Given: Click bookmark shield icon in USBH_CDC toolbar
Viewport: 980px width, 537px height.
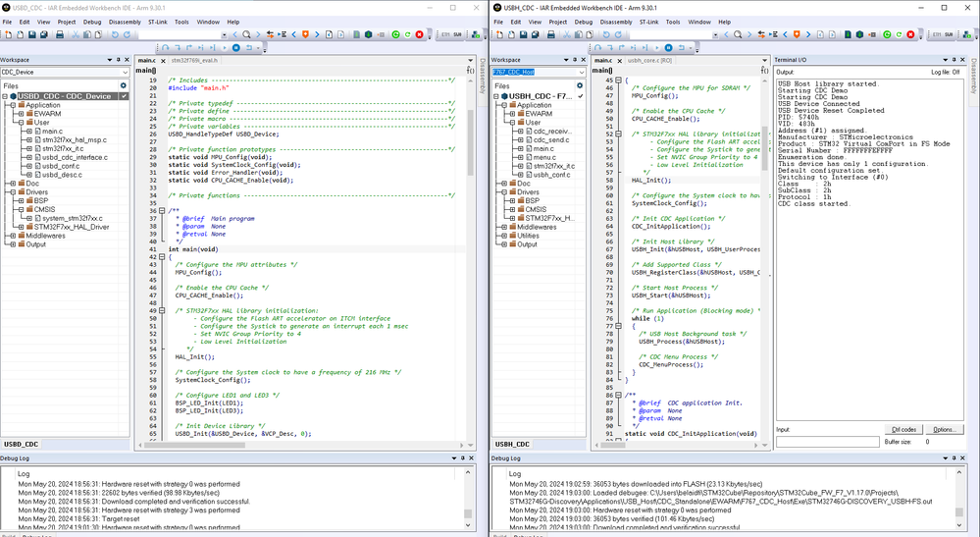Looking at the screenshot, I should click(797, 34).
